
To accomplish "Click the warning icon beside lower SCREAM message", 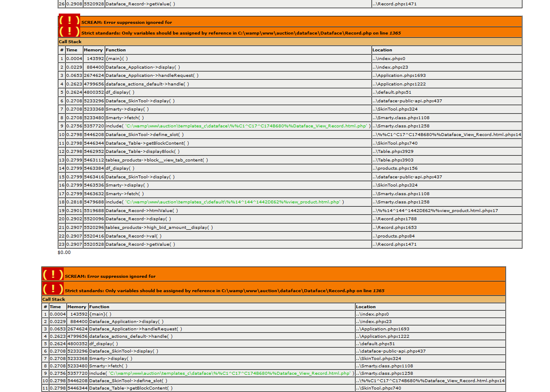I will click(x=53, y=274).
